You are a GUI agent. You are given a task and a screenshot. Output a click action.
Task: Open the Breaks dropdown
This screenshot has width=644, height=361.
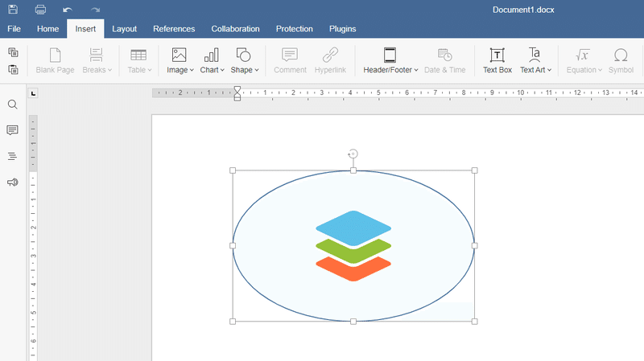pyautogui.click(x=97, y=61)
